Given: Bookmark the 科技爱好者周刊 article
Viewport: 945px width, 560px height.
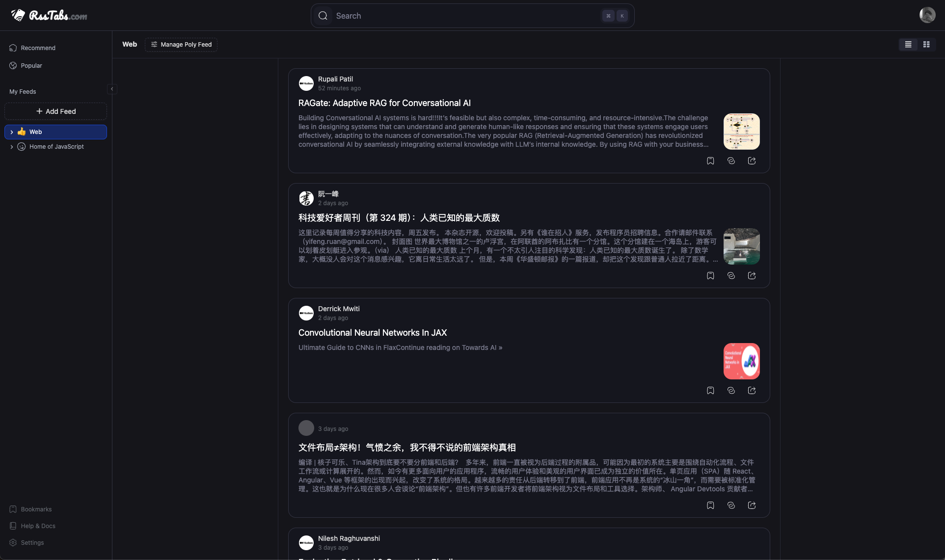Looking at the screenshot, I should (x=710, y=276).
